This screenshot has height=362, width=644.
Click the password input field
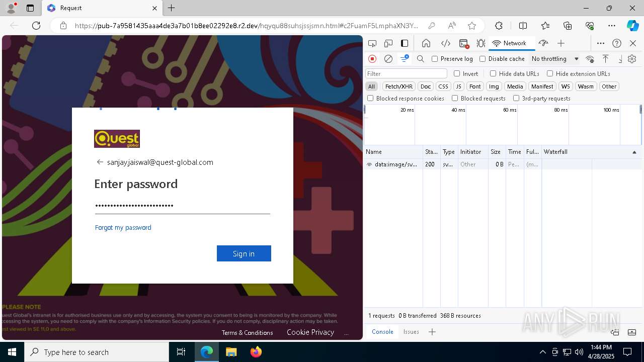click(x=183, y=205)
